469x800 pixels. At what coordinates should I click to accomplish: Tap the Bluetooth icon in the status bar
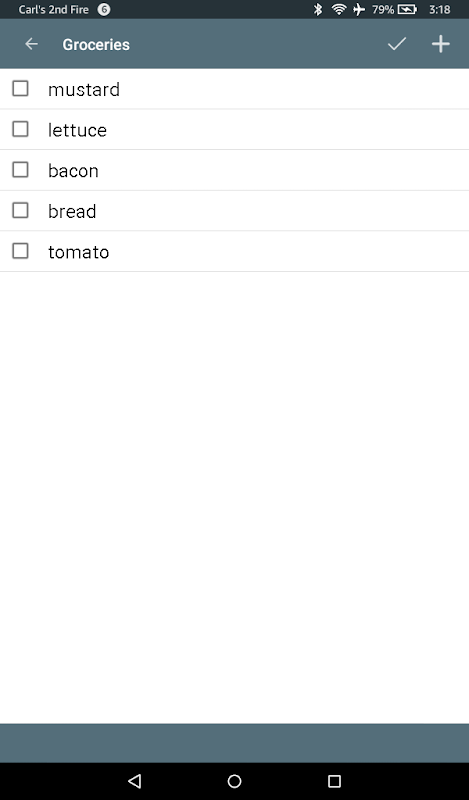pos(318,9)
